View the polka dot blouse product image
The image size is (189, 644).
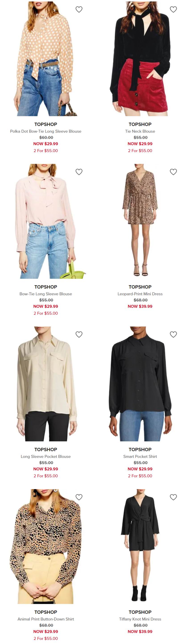coord(46,59)
